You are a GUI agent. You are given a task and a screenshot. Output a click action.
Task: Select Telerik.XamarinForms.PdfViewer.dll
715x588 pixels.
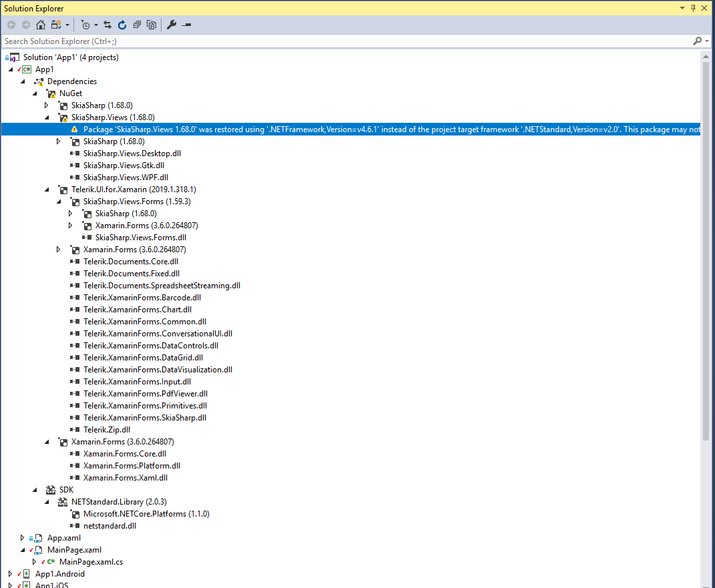[x=146, y=394]
